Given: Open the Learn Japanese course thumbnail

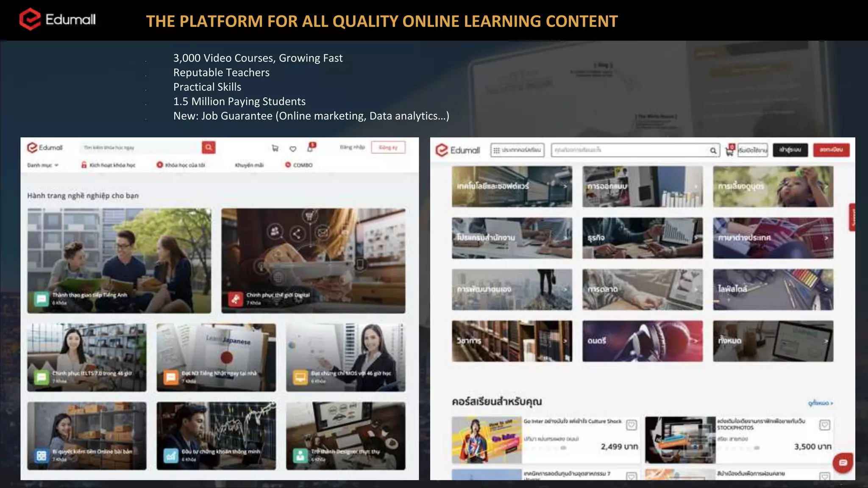Looking at the screenshot, I should (x=216, y=357).
